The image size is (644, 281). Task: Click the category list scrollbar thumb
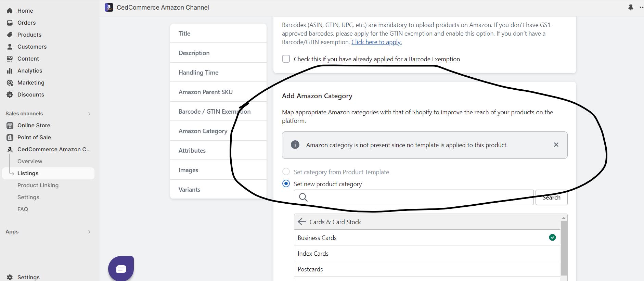coord(564,248)
